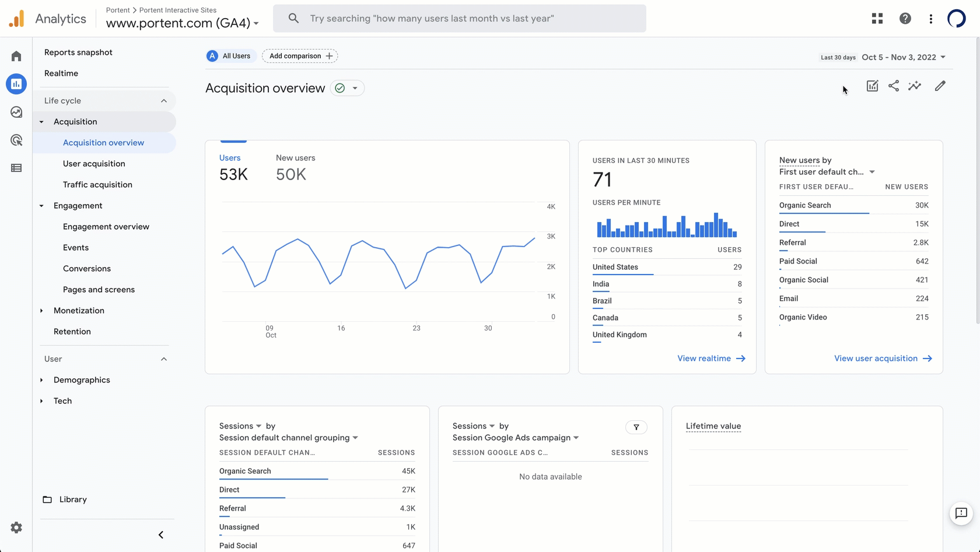This screenshot has width=980, height=552.
Task: Click the All Users 'A' badge
Action: pos(212,56)
